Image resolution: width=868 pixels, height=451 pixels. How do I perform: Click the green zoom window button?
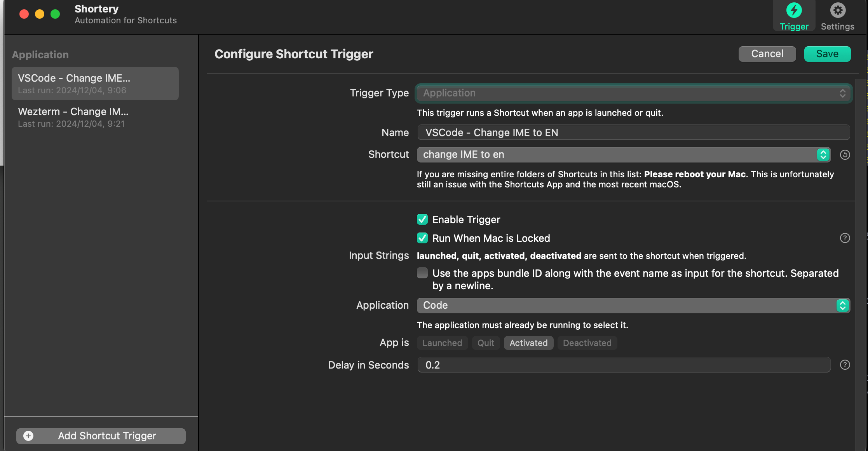(x=55, y=14)
